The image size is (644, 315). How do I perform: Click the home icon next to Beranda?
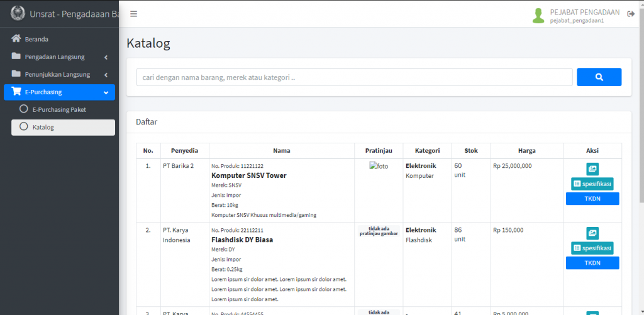pos(16,39)
